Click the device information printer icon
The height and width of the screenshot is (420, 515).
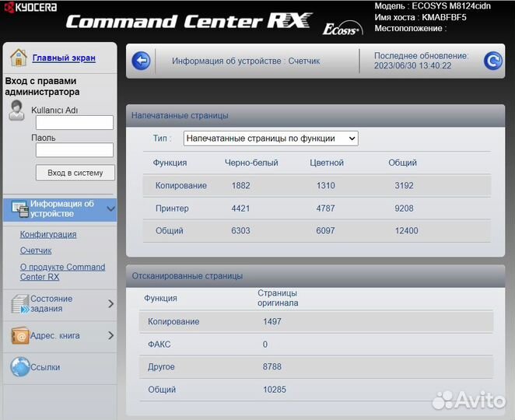coord(19,208)
